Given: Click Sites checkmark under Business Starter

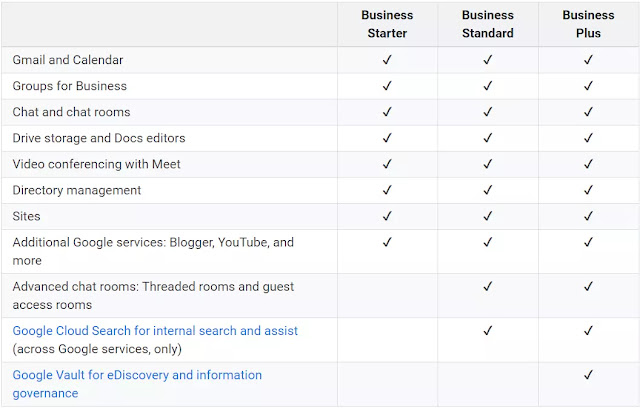Looking at the screenshot, I should point(387,216).
